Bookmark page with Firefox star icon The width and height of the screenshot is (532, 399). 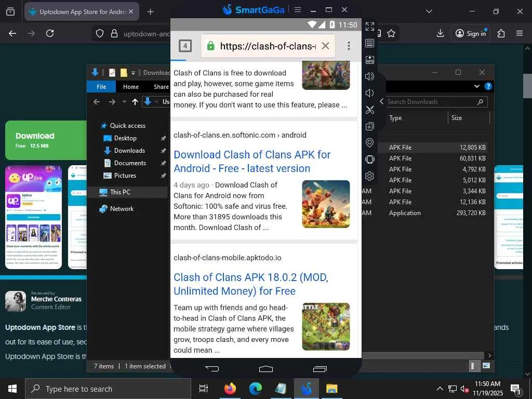coord(391,33)
